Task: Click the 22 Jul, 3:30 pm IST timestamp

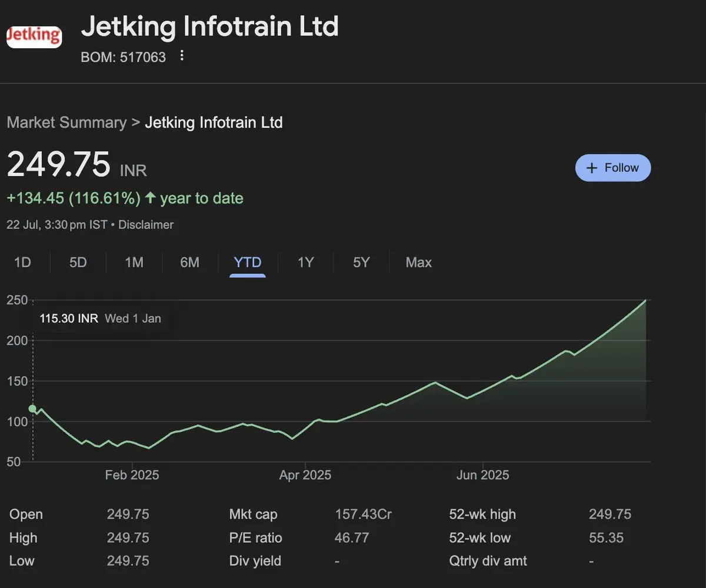Action: click(57, 225)
